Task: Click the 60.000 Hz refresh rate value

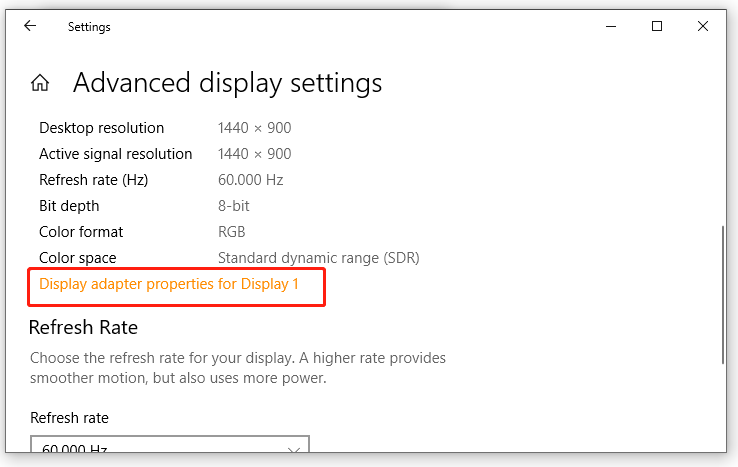Action: coord(250,180)
